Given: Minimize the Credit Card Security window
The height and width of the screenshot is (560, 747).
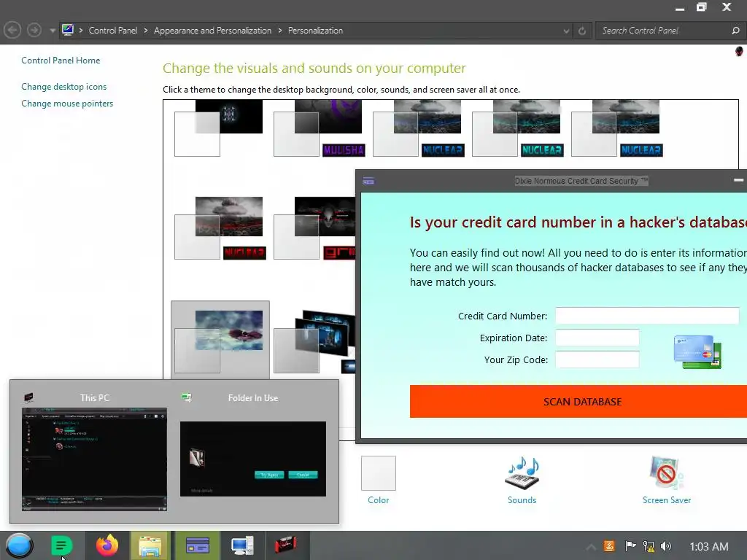Looking at the screenshot, I should [738, 180].
